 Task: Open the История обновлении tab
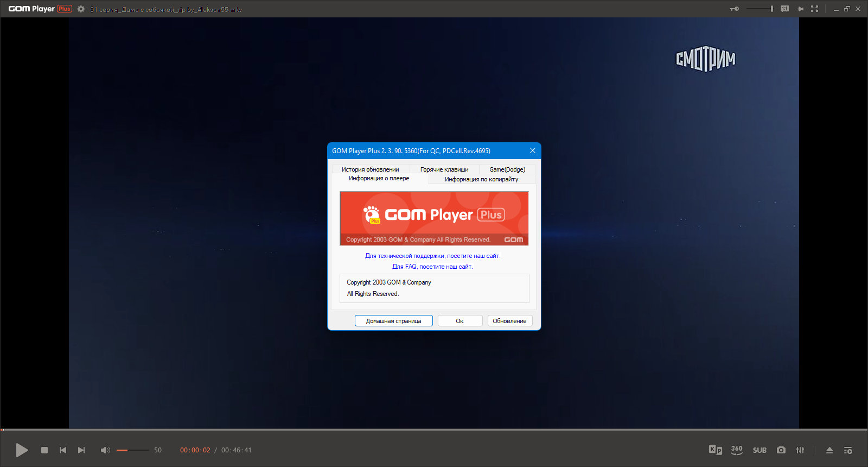pos(371,169)
